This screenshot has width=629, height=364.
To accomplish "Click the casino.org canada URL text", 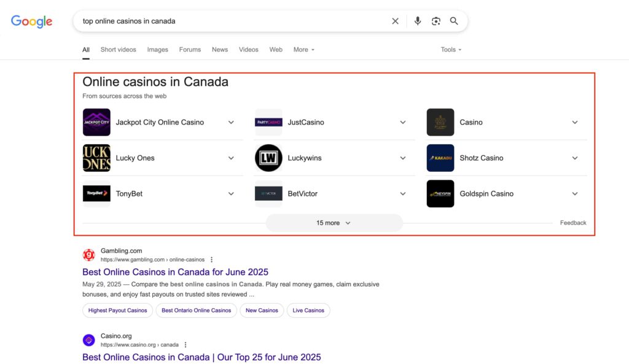I will click(139, 345).
